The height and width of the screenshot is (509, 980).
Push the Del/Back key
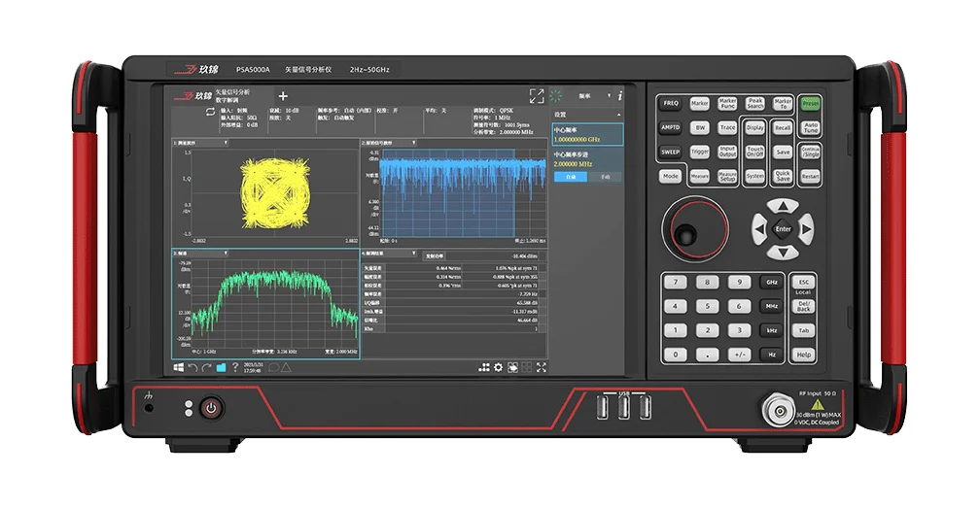click(x=803, y=307)
